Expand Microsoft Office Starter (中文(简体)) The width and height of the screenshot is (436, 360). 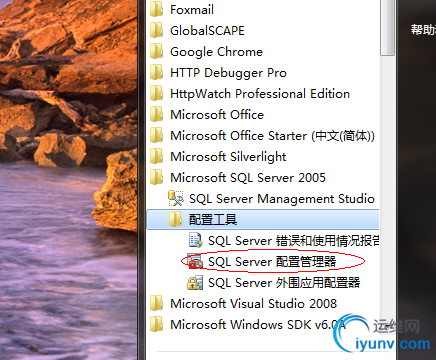[272, 136]
